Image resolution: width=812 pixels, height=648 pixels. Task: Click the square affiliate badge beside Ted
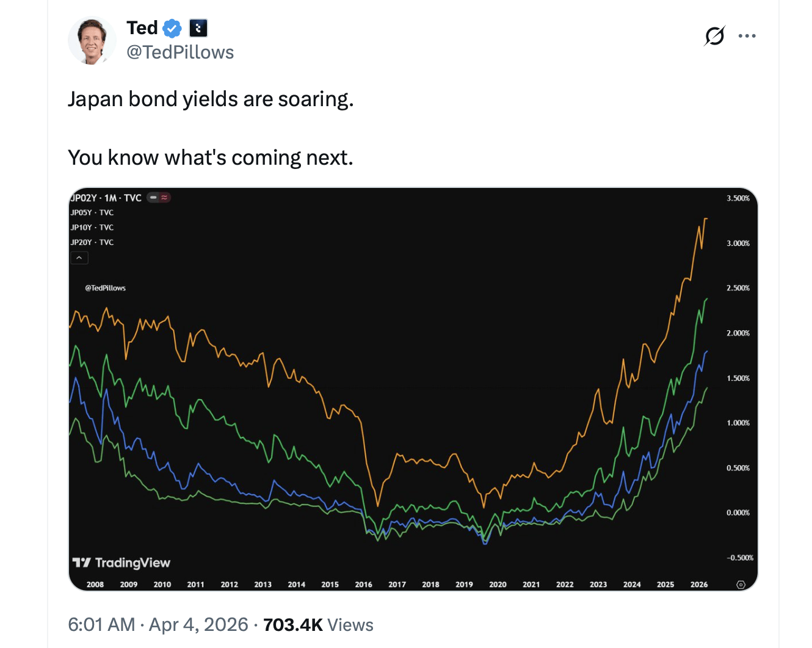tap(198, 28)
